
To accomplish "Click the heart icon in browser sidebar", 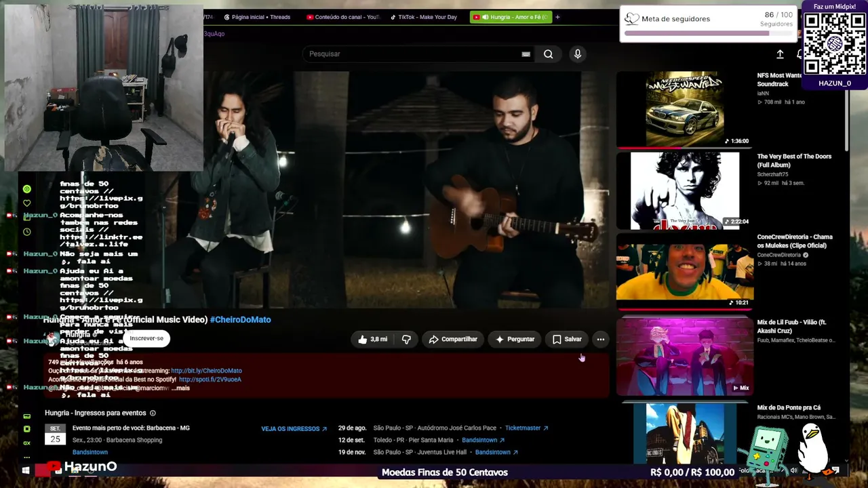I will click(27, 203).
